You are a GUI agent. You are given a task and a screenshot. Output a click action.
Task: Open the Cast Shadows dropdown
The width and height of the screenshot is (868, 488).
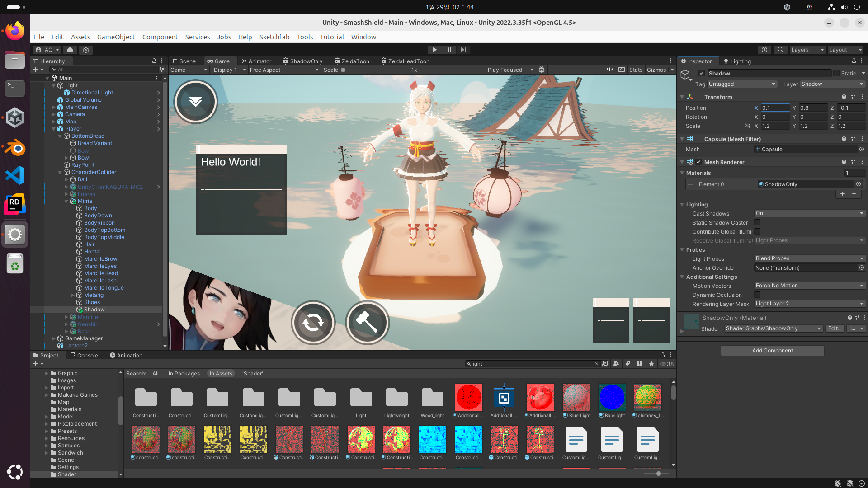810,213
